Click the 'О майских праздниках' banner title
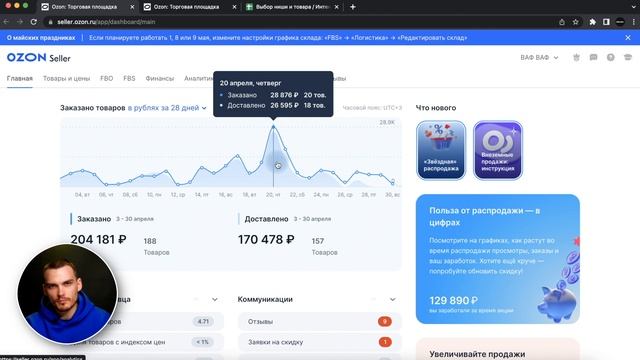640x360 pixels. [41, 38]
